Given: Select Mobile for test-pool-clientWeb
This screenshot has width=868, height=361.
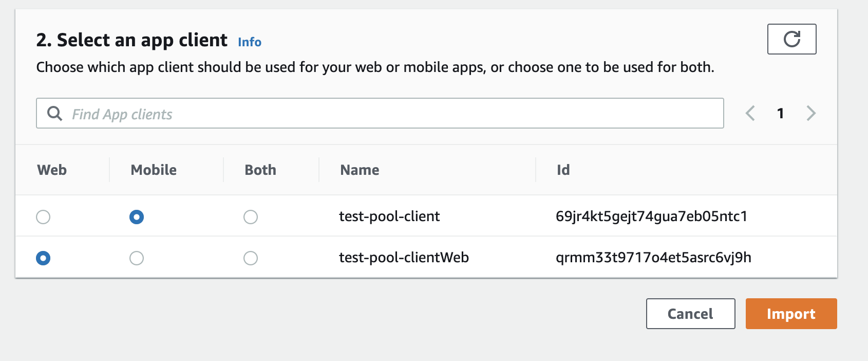Looking at the screenshot, I should point(137,258).
